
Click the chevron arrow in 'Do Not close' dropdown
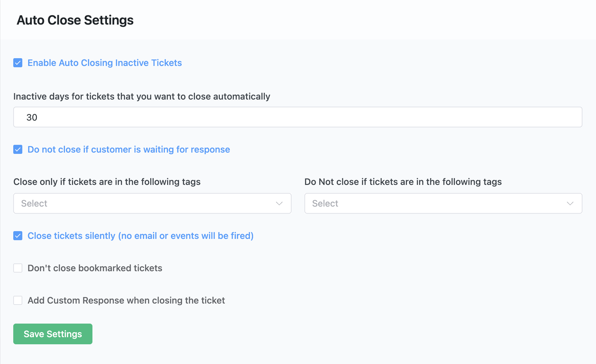pos(570,203)
